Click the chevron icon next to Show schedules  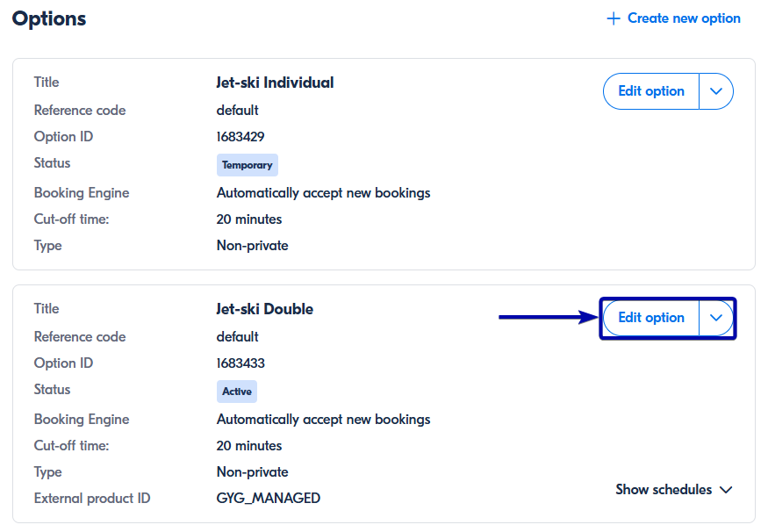(726, 490)
